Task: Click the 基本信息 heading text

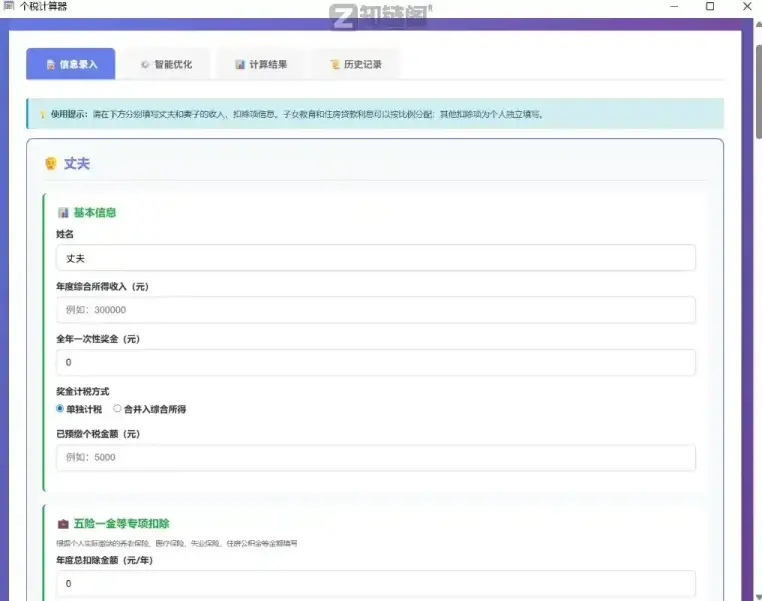Action: 95,212
